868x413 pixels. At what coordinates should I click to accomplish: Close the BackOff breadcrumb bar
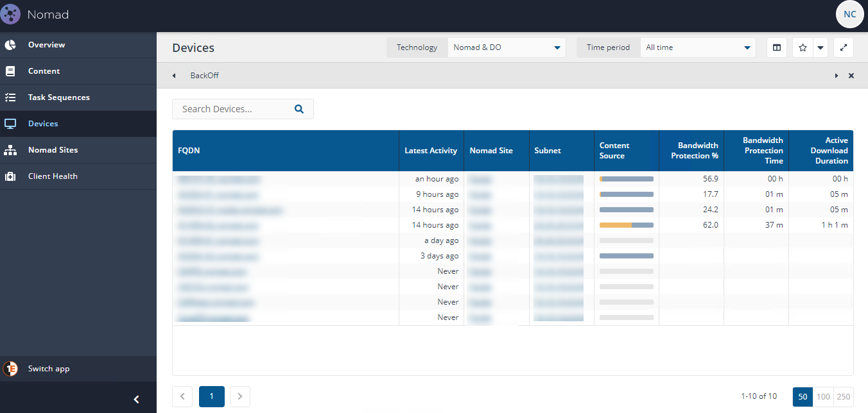point(851,76)
